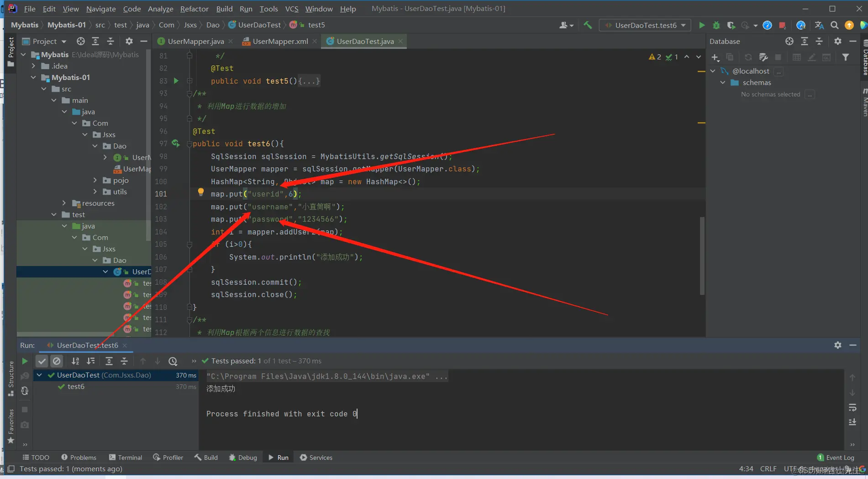
Task: Open the TODO tool window
Action: [x=36, y=458]
